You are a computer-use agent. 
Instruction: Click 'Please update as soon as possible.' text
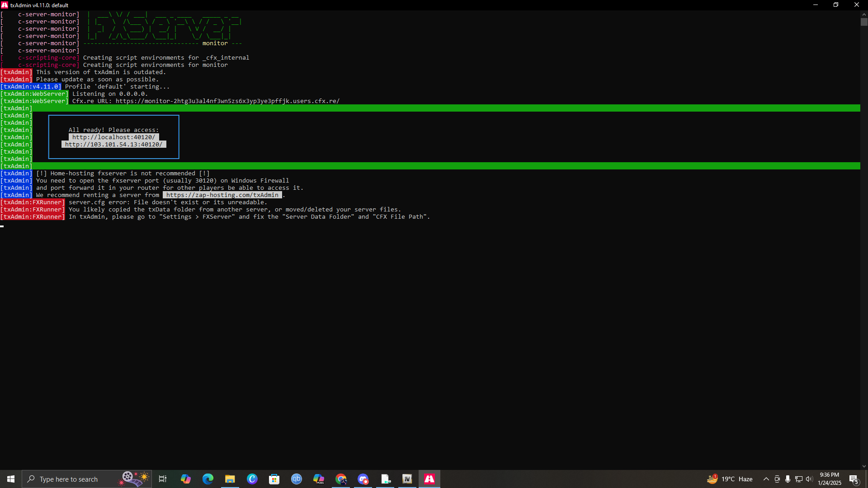tap(97, 80)
